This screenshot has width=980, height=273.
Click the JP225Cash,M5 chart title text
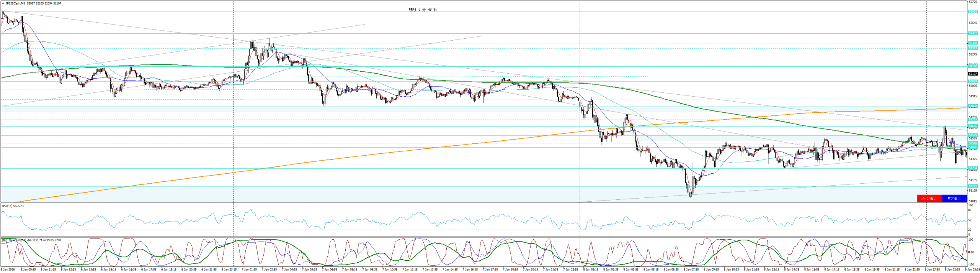[15, 3]
